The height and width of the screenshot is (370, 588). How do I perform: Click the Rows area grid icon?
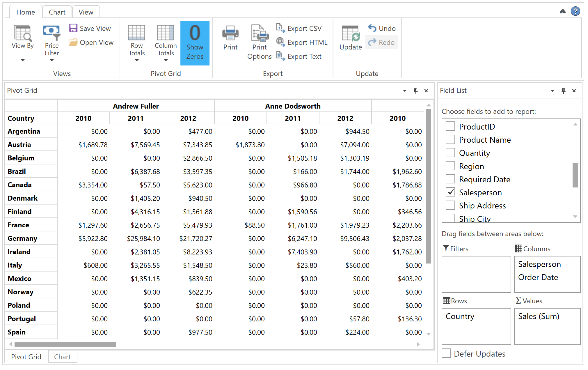point(446,300)
